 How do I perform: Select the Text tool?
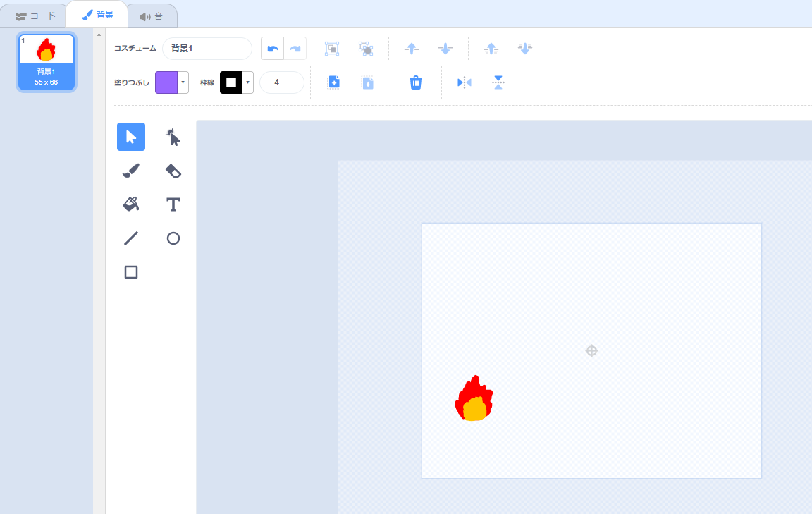[173, 204]
